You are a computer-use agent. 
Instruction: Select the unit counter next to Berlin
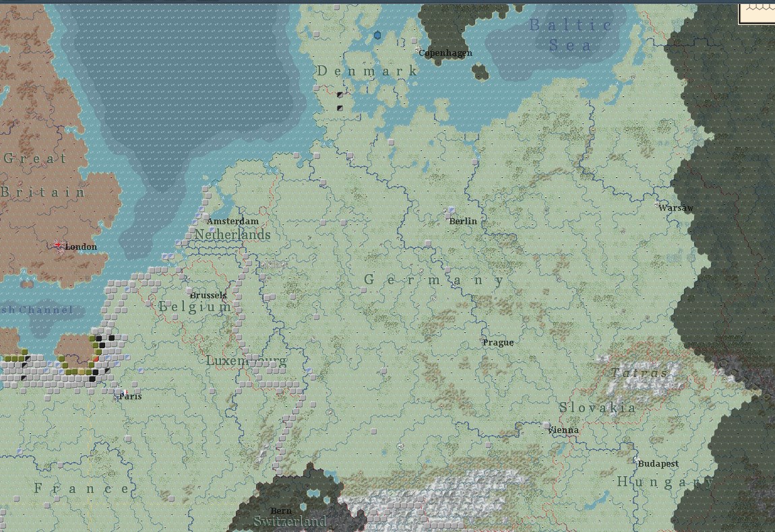point(451,210)
